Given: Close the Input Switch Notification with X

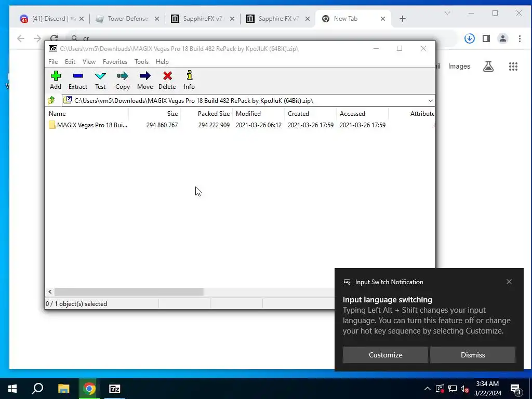Looking at the screenshot, I should click(x=509, y=282).
